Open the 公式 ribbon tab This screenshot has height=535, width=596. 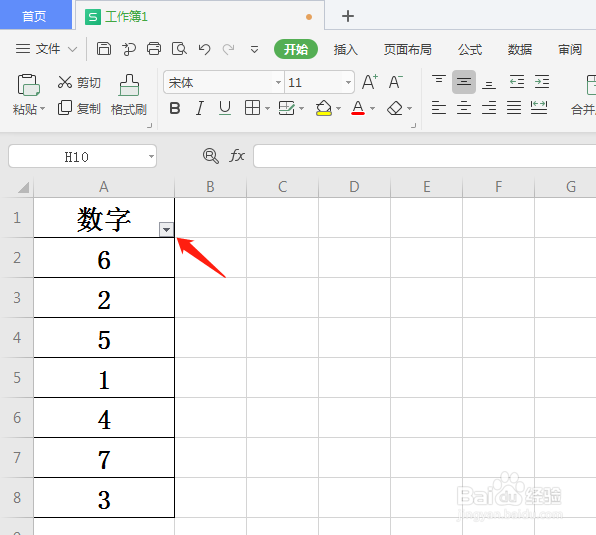point(470,49)
